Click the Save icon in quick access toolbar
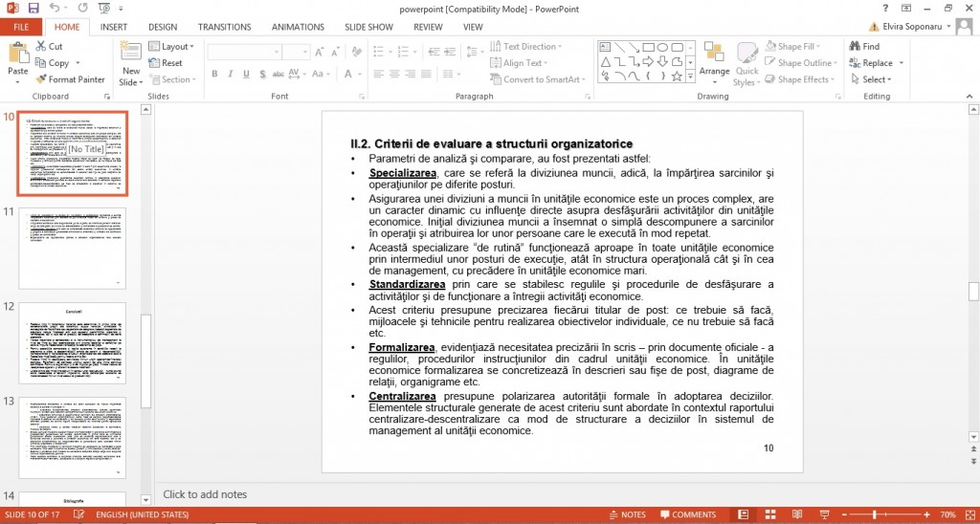 33,9
